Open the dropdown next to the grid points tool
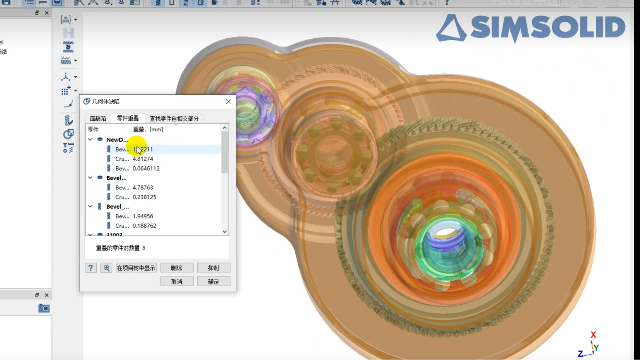The width and height of the screenshot is (640, 360). coord(76,91)
